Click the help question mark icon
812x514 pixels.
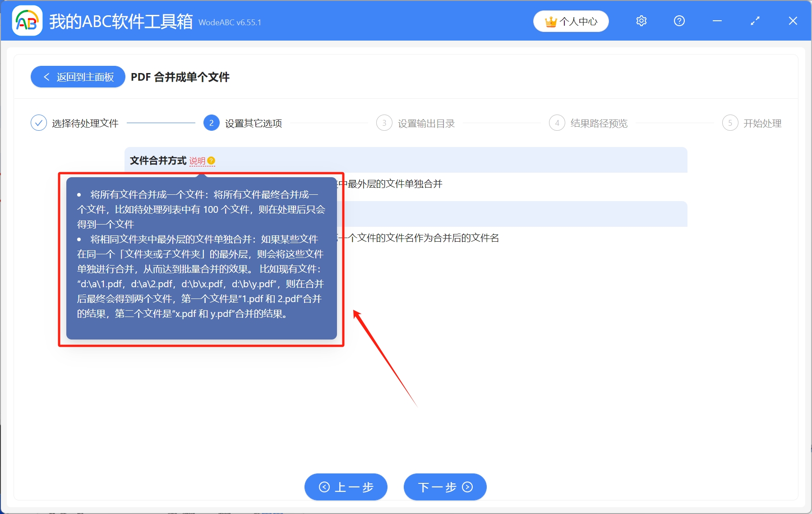[x=678, y=21]
